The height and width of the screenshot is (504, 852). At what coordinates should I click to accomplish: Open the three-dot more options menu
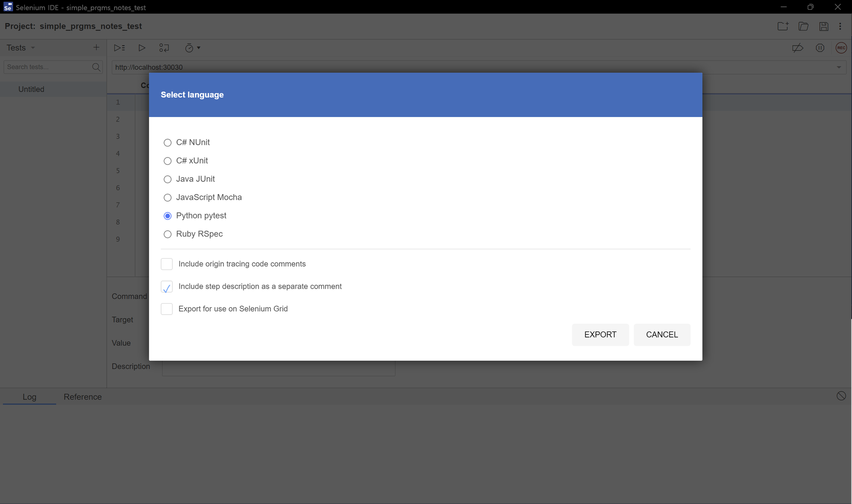point(840,26)
